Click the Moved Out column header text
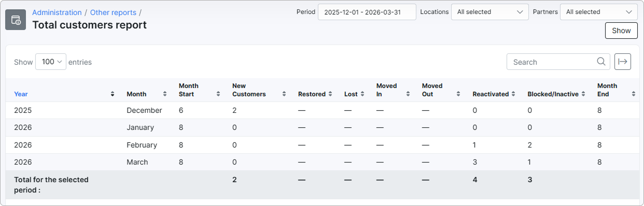This screenshot has width=644, height=206. coord(432,90)
